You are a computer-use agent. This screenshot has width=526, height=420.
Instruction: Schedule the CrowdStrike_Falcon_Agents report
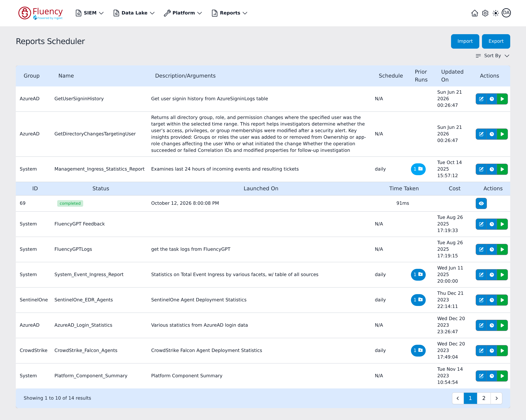tap(492, 350)
